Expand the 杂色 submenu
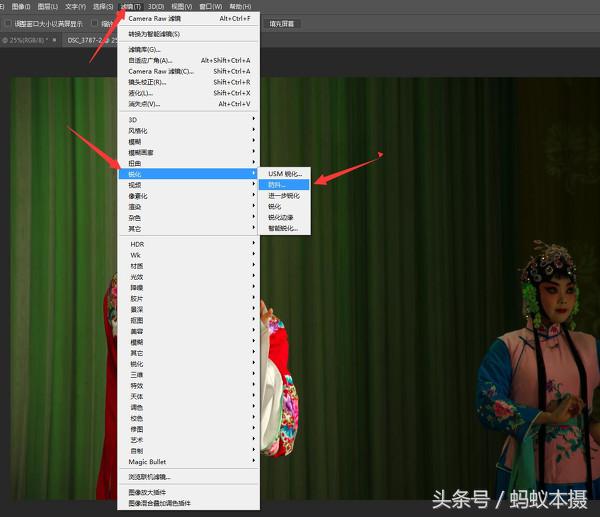Screen dimensions: 600x517 coord(189,218)
